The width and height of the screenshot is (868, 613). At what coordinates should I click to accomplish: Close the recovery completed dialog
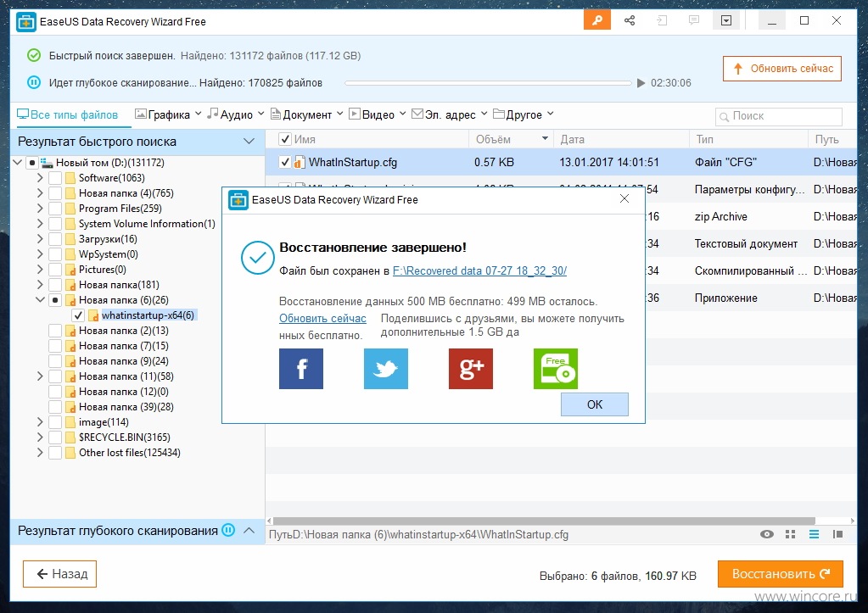click(x=624, y=198)
